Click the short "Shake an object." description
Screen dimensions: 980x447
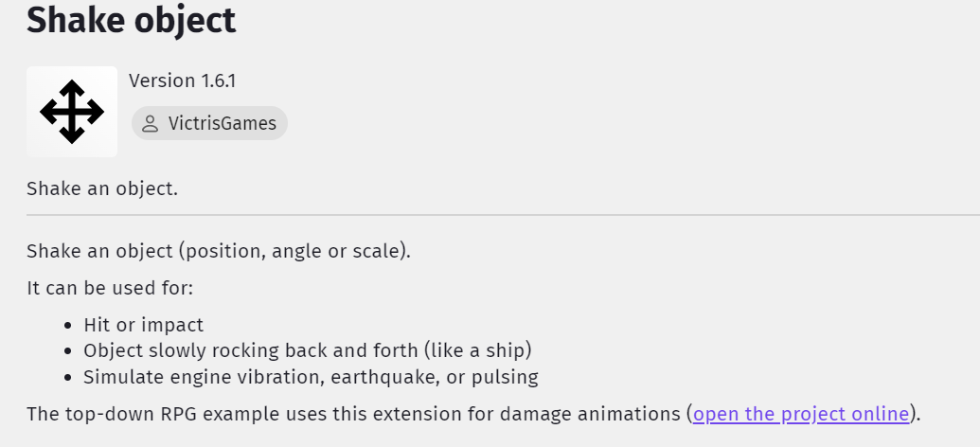(102, 188)
